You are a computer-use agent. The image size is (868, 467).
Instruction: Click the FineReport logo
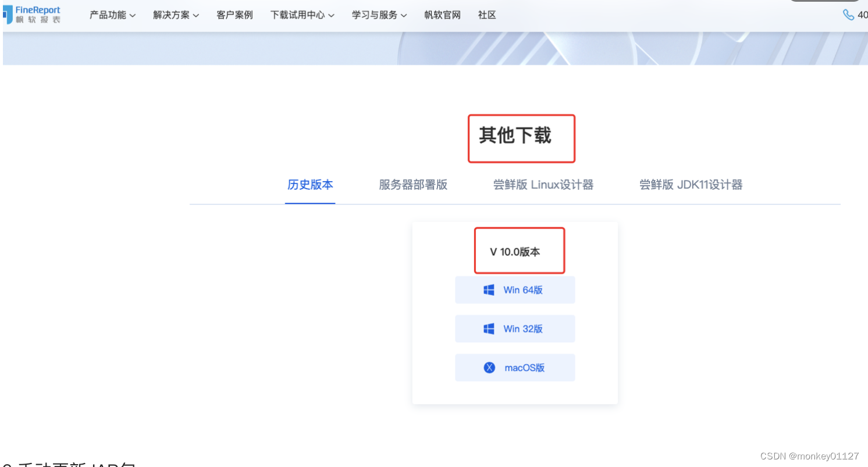[32, 15]
